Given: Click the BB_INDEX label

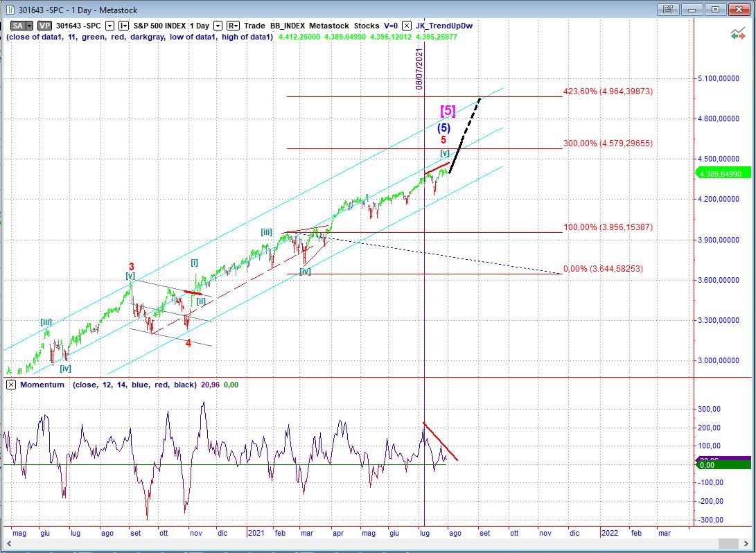Looking at the screenshot, I should pos(286,26).
